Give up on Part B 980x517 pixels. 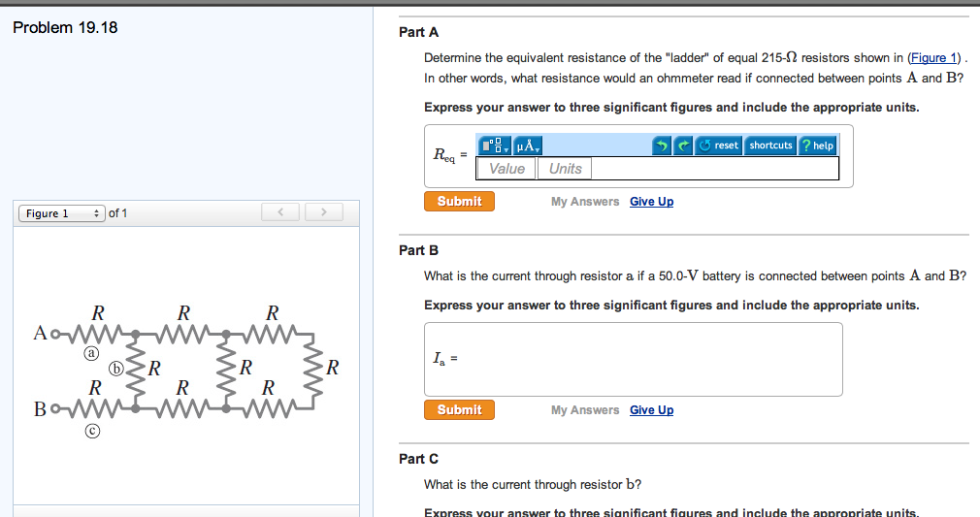pos(651,410)
